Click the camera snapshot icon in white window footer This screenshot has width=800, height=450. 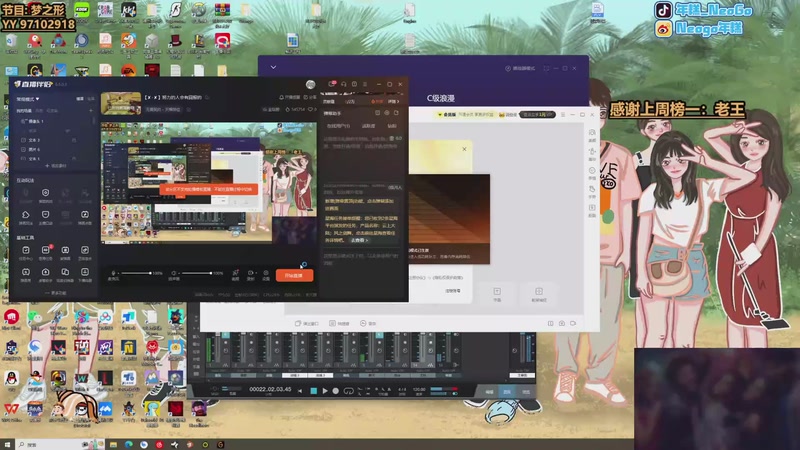[x=562, y=323]
